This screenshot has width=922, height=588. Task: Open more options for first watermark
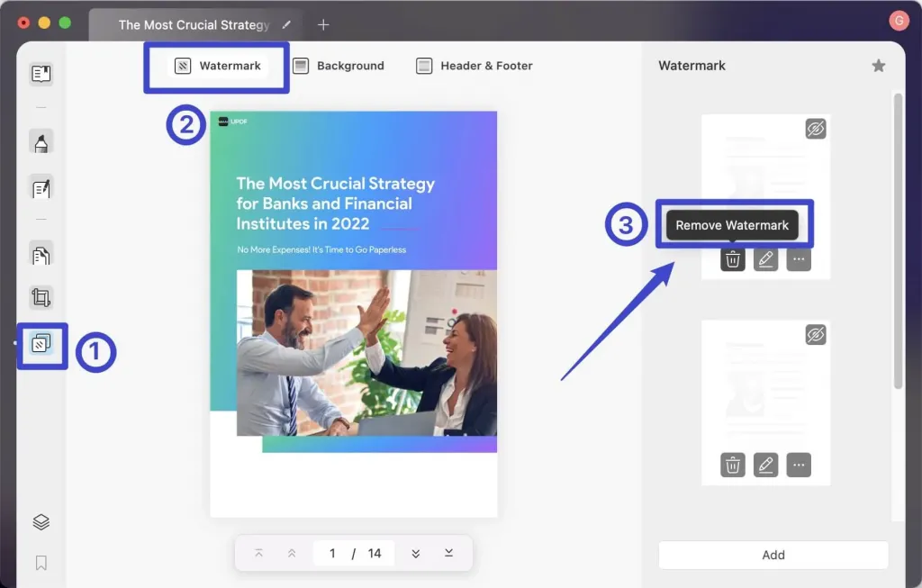799,259
